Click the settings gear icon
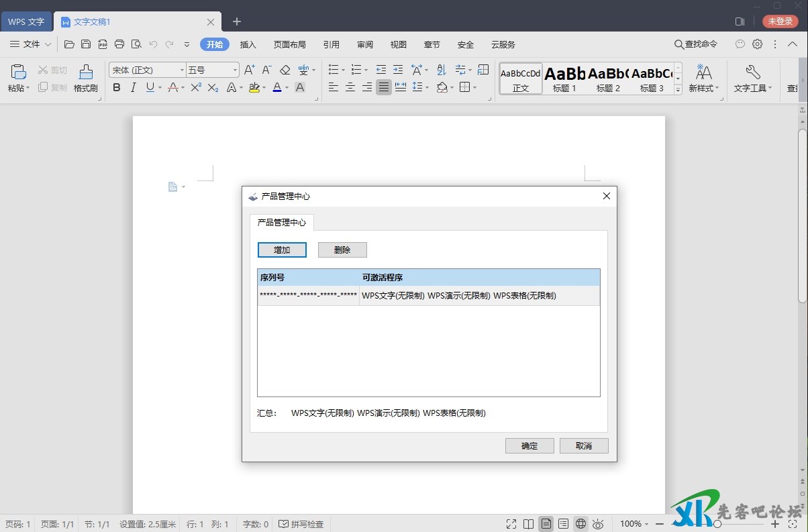Viewport: 808px width, 532px height. (x=757, y=44)
